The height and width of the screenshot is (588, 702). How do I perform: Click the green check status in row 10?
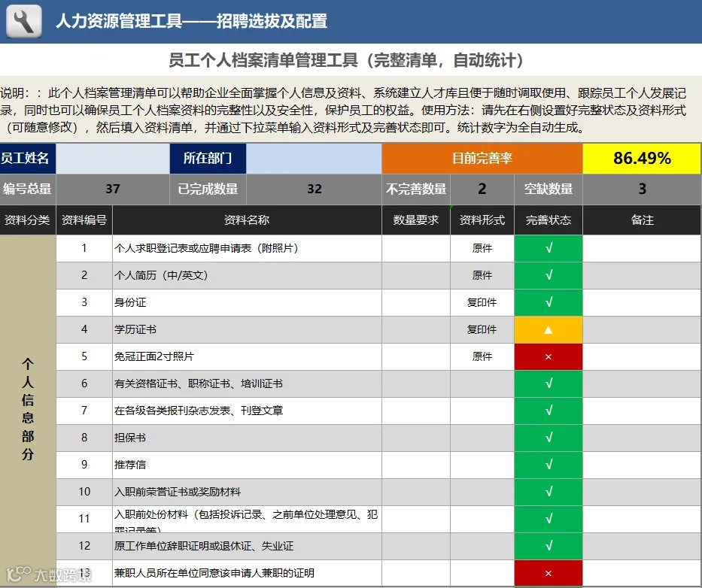tap(548, 493)
